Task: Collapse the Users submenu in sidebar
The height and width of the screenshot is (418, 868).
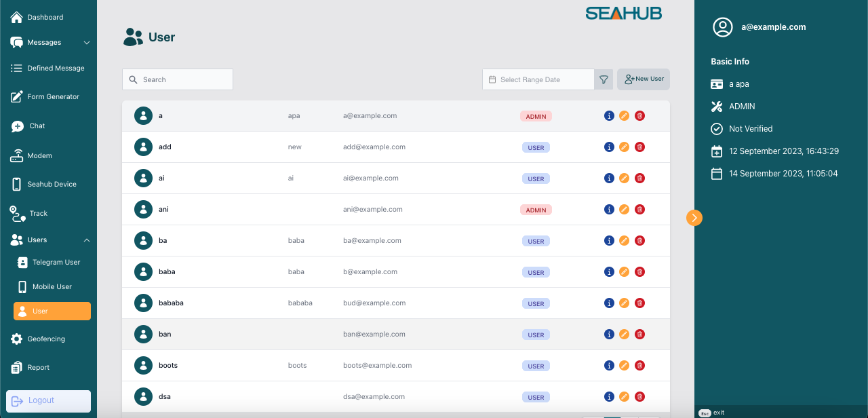Action: pos(87,240)
